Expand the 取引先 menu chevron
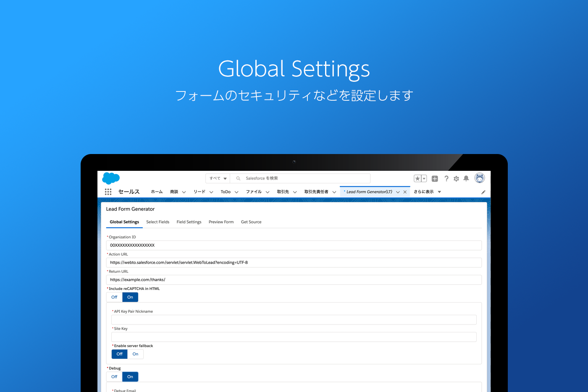The image size is (588, 392). click(295, 192)
